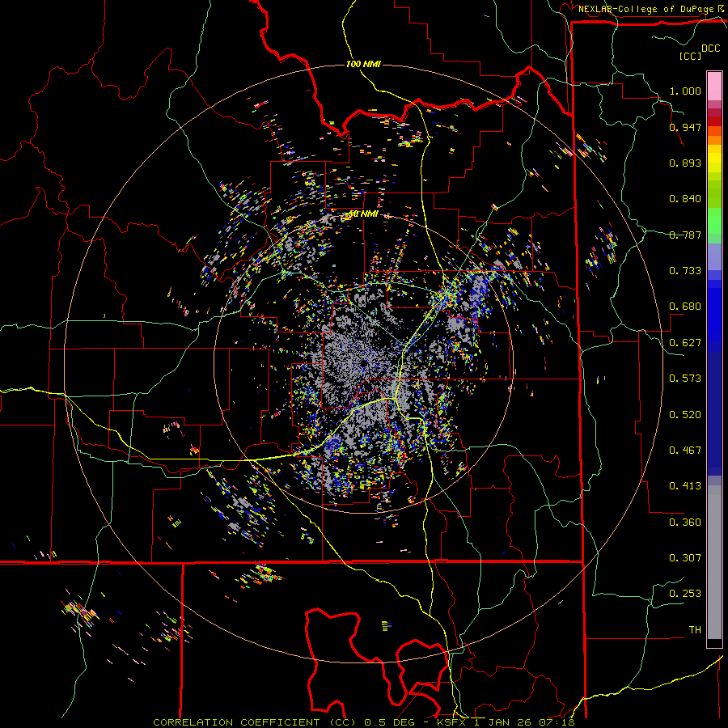This screenshot has height=728, width=728.
Task: Click the 0.733 legend value
Action: (685, 271)
